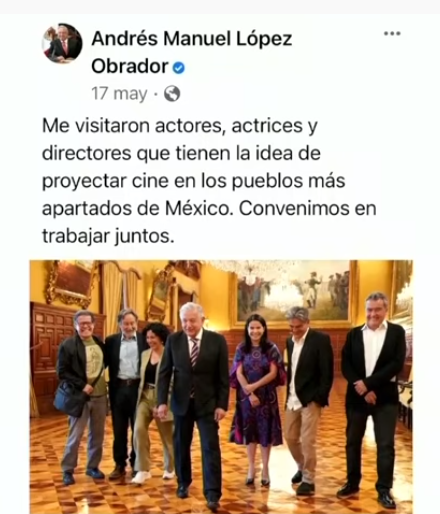The height and width of the screenshot is (514, 440).
Task: Select the post text starting Me visitaron
Action: [209, 181]
